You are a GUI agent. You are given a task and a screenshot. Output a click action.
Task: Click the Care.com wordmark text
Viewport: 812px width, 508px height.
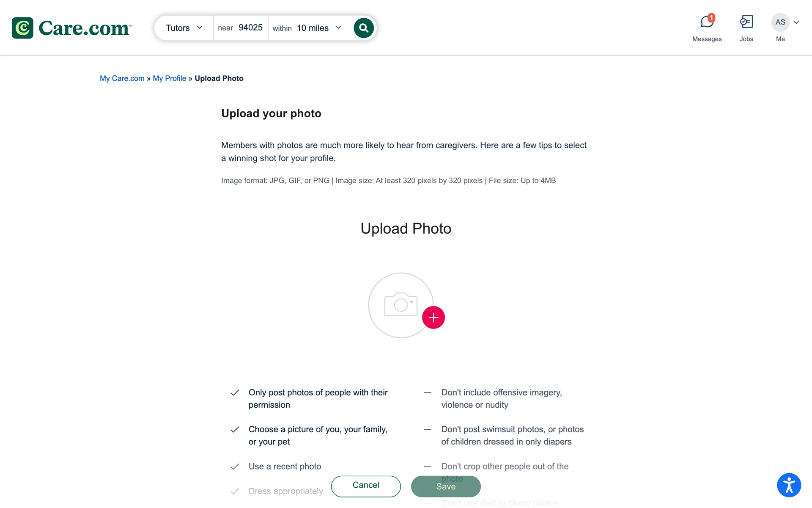pos(85,28)
